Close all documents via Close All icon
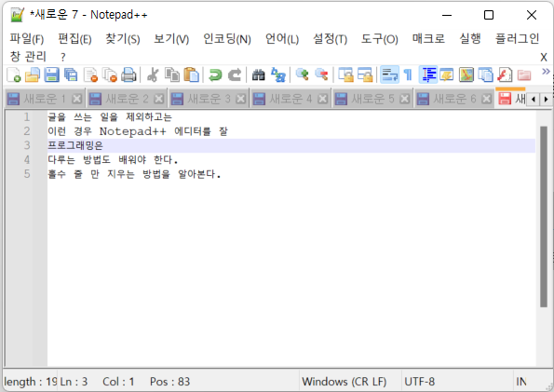This screenshot has width=554, height=392. (110, 74)
